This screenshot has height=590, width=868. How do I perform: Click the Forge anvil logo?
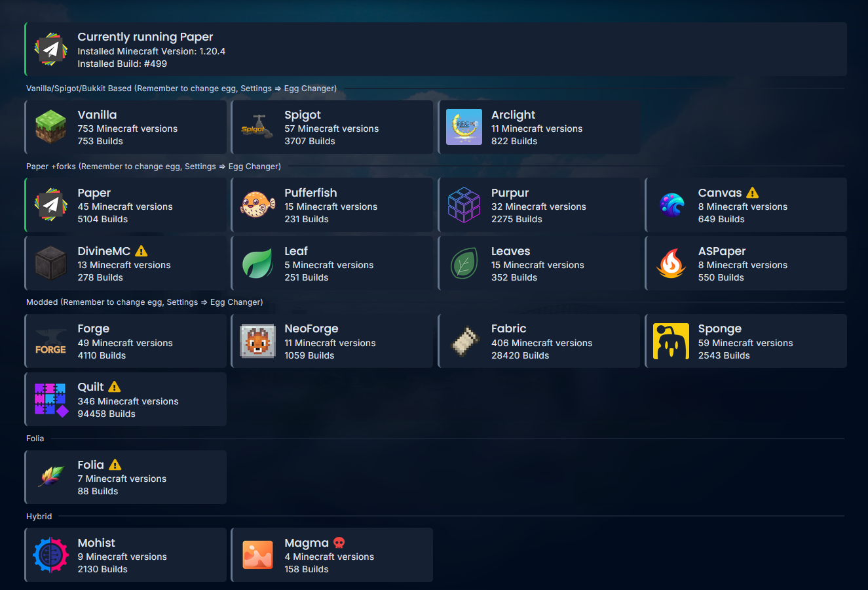click(50, 342)
